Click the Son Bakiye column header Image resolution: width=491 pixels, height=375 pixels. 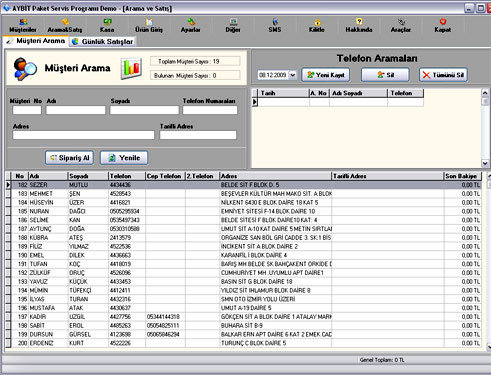point(462,176)
